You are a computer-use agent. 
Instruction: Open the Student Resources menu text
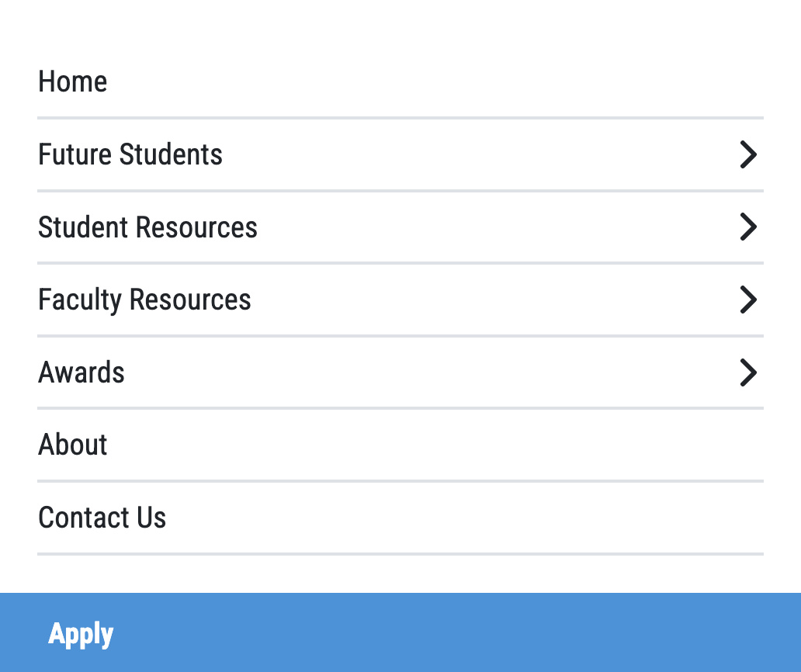[147, 227]
